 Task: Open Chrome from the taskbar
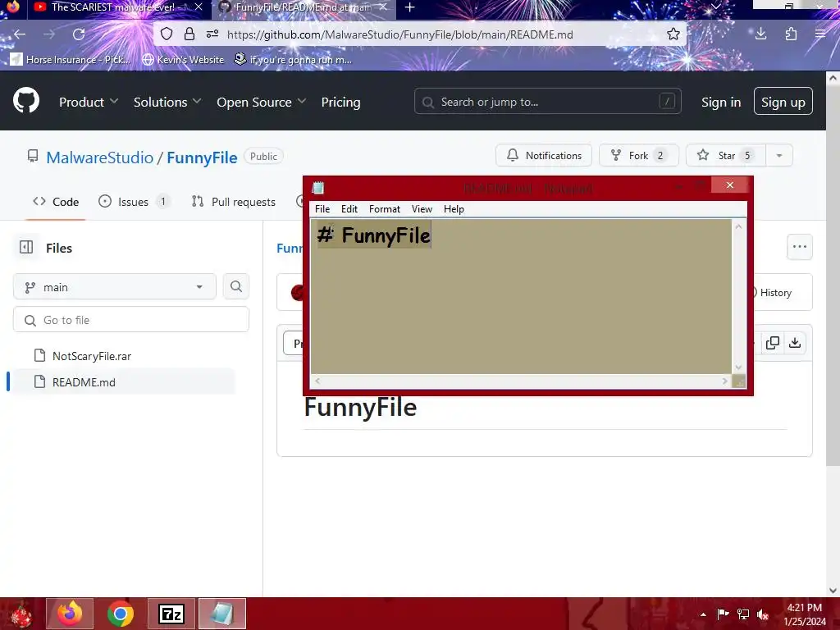pyautogui.click(x=121, y=614)
